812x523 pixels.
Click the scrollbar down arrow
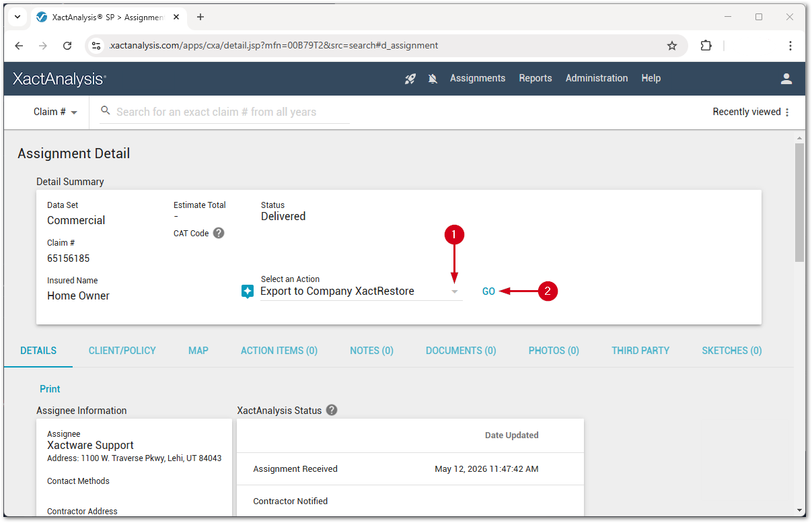tap(799, 510)
